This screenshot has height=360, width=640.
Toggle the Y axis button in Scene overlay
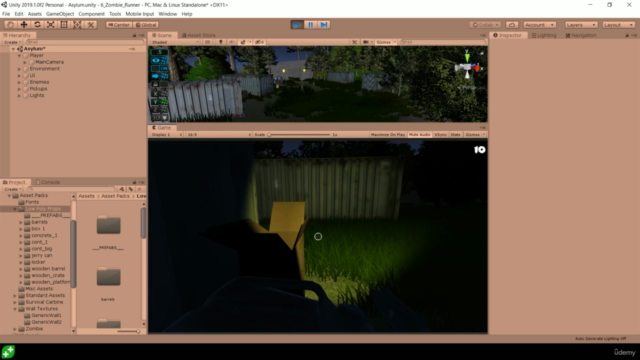(x=156, y=102)
